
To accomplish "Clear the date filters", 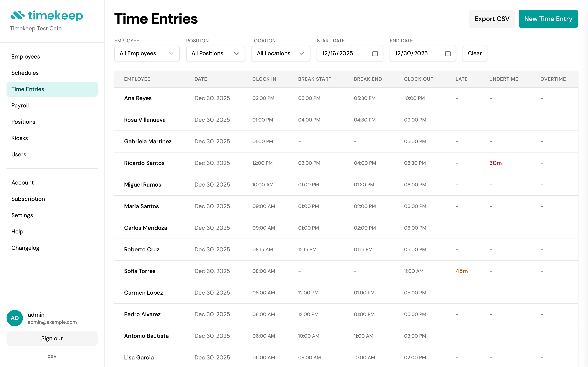I will pyautogui.click(x=474, y=53).
